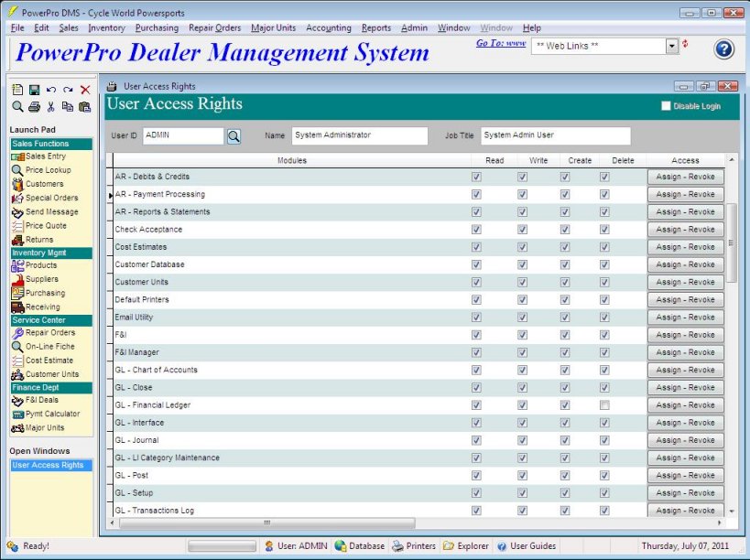This screenshot has width=750, height=560.
Task: Launch the Pymt Calculator
Action: click(x=52, y=414)
